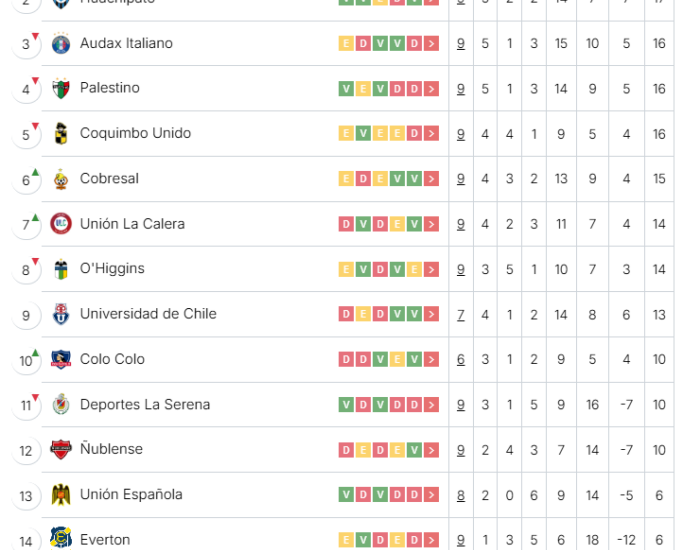This screenshot has width=683, height=550.
Task: Click the Universidad de Chile logo
Action: point(61,314)
